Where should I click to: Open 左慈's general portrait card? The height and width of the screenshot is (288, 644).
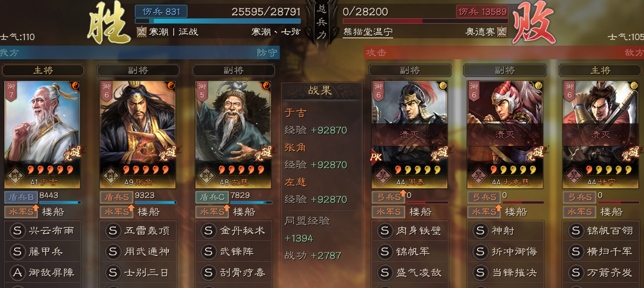tap(233, 135)
